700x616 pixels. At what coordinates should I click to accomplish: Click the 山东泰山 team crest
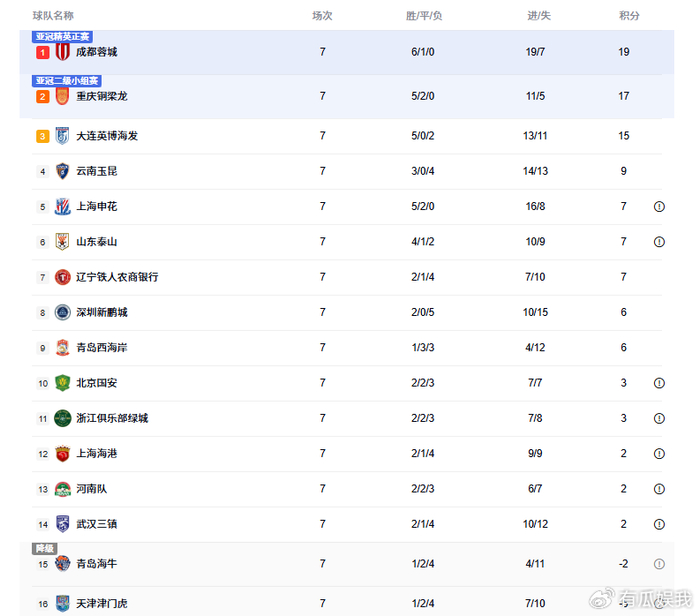pos(62,242)
